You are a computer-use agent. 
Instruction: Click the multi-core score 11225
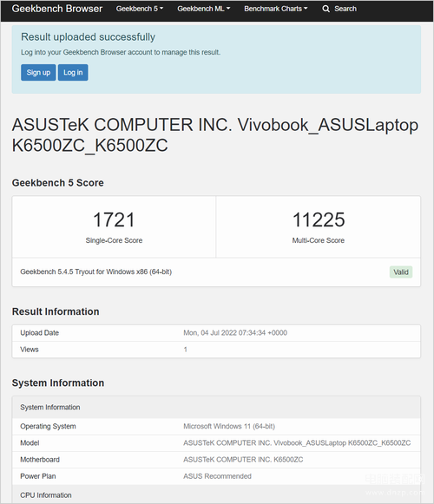pyautogui.click(x=319, y=219)
